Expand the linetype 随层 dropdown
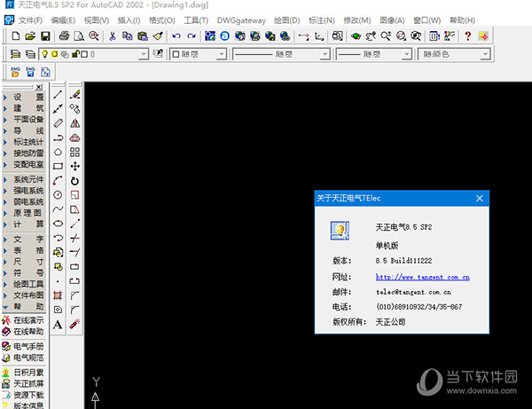Viewport: 532px width, 409px height. (x=324, y=54)
